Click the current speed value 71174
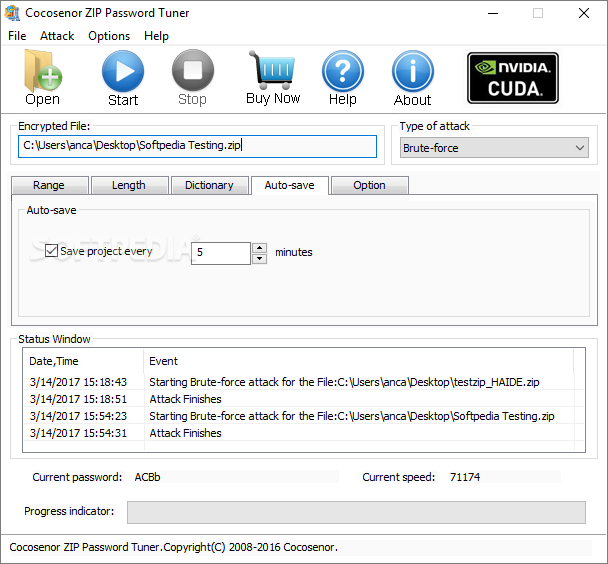Viewport: 608px width, 564px height. tap(465, 477)
